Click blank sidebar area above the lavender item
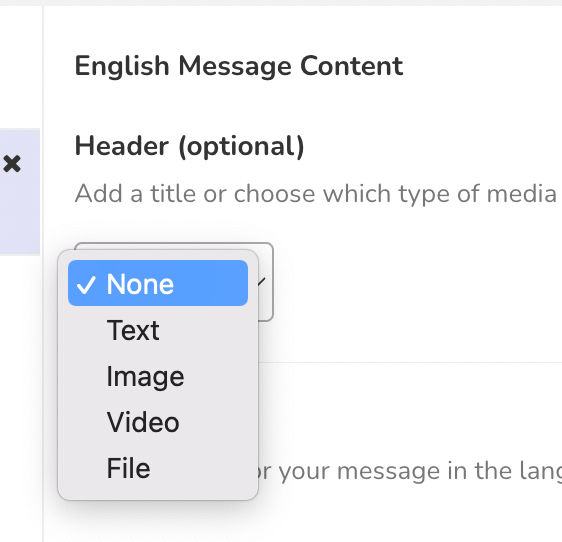Image resolution: width=562 pixels, height=542 pixels. pyautogui.click(x=20, y=68)
